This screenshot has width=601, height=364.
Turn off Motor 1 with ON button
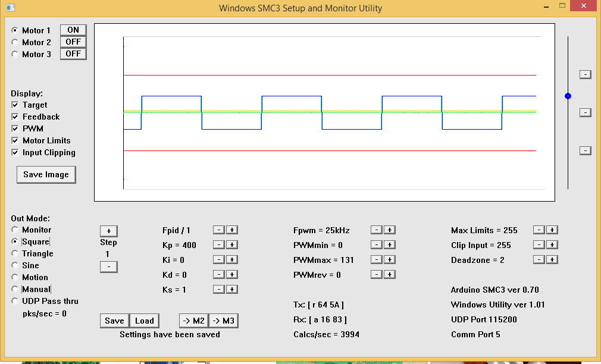[73, 30]
